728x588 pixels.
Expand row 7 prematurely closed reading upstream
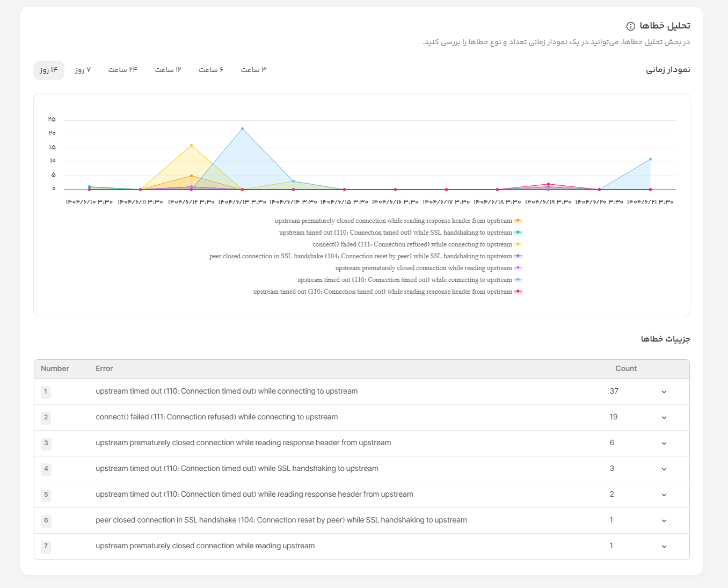click(x=664, y=547)
